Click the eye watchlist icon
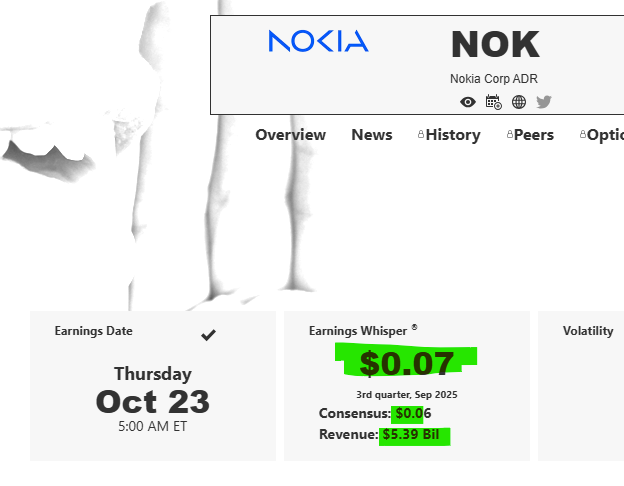Viewport: 624px width, 486px height. click(468, 102)
